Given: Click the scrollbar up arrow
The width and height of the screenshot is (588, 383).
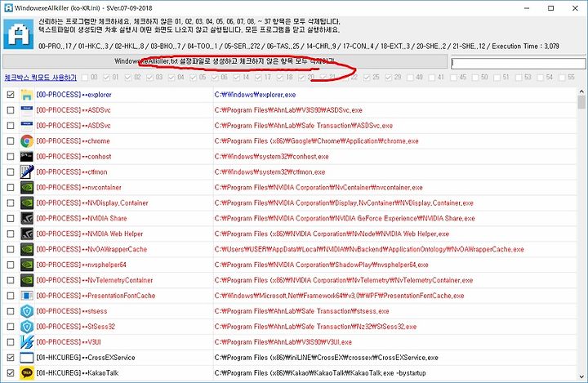Looking at the screenshot, I should tap(581, 91).
